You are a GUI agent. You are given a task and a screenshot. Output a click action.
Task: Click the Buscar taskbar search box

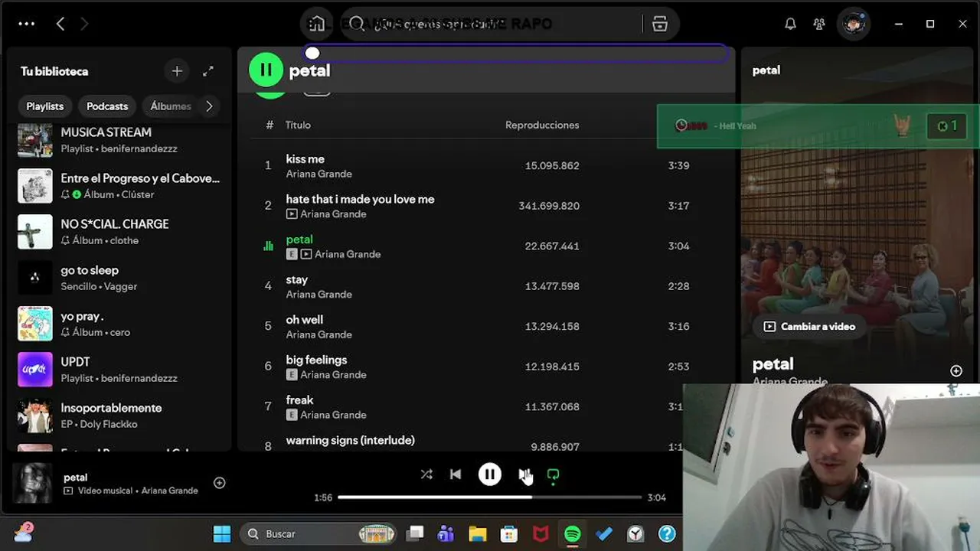(x=319, y=533)
